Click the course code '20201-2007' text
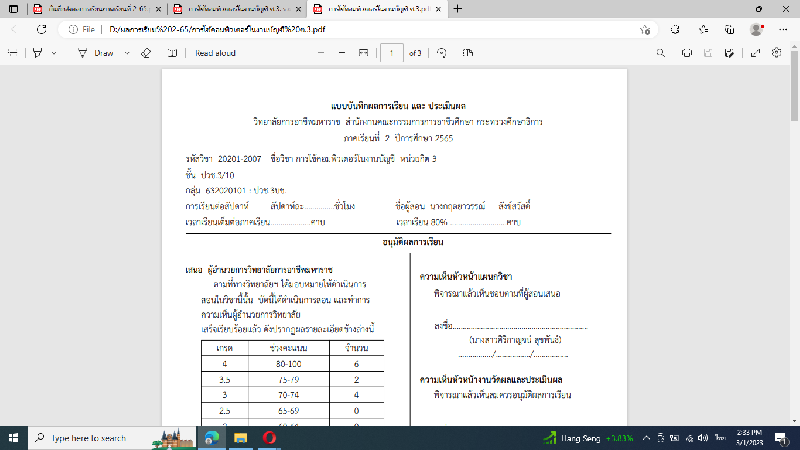This screenshot has height=450, width=800. pyautogui.click(x=239, y=159)
